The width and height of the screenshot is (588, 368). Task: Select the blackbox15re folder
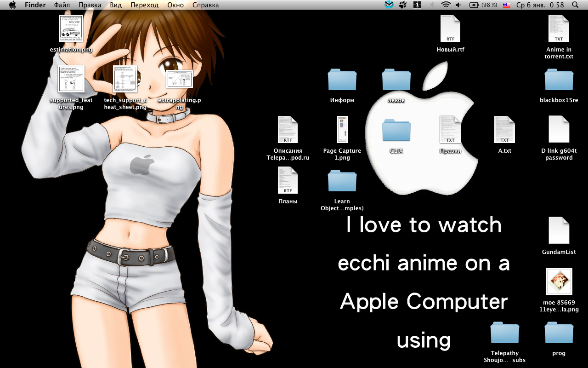pos(559,79)
